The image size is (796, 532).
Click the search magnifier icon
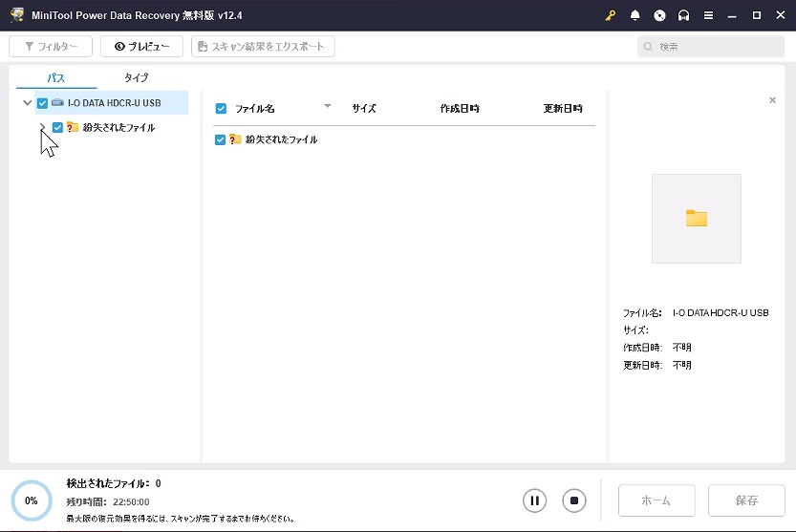point(648,47)
